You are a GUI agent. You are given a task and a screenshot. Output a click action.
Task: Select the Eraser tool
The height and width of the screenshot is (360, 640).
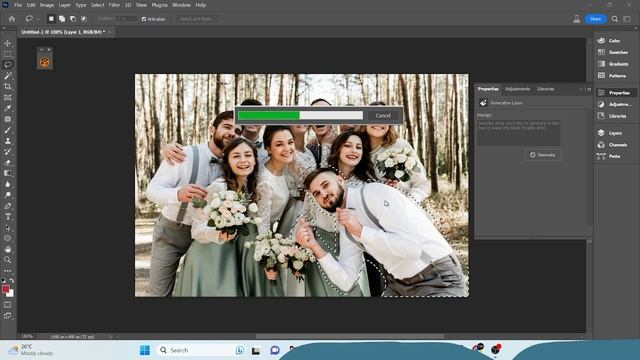pyautogui.click(x=8, y=162)
